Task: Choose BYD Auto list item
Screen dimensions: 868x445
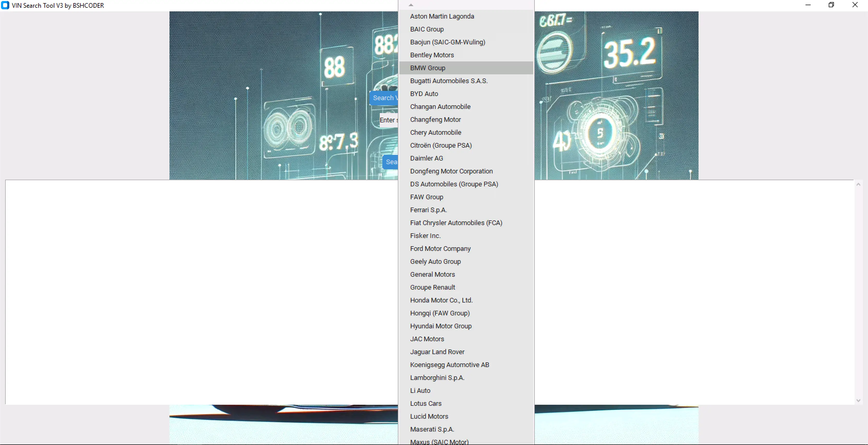Action: tap(424, 94)
